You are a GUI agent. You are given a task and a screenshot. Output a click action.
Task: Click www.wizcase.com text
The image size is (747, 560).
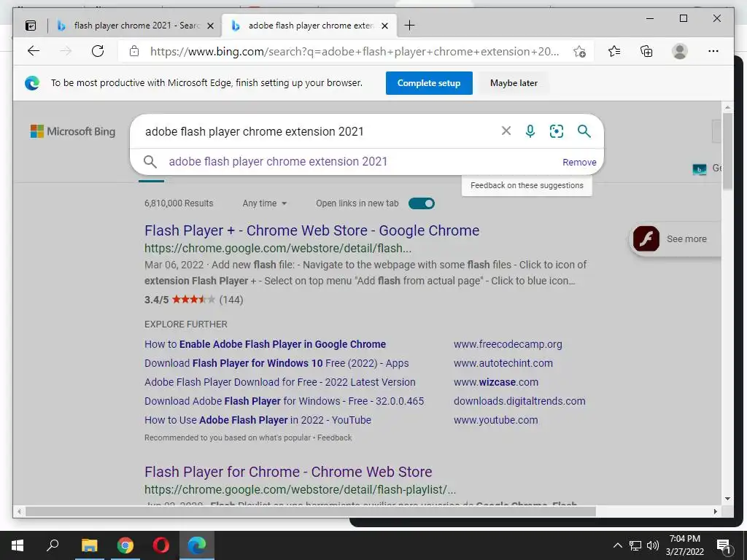[496, 382]
